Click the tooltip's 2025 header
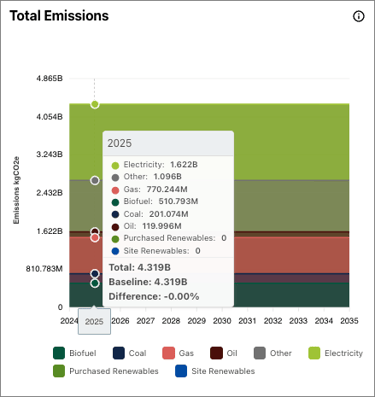 [x=119, y=143]
